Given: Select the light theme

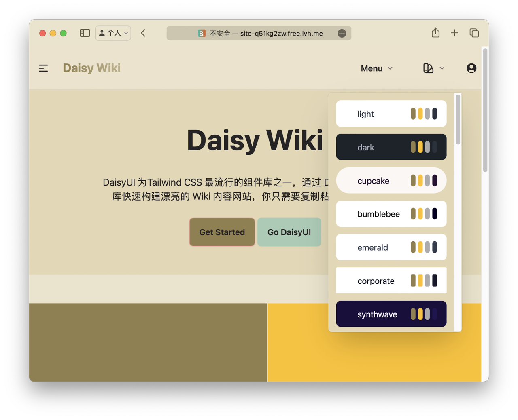Looking at the screenshot, I should tap(391, 114).
